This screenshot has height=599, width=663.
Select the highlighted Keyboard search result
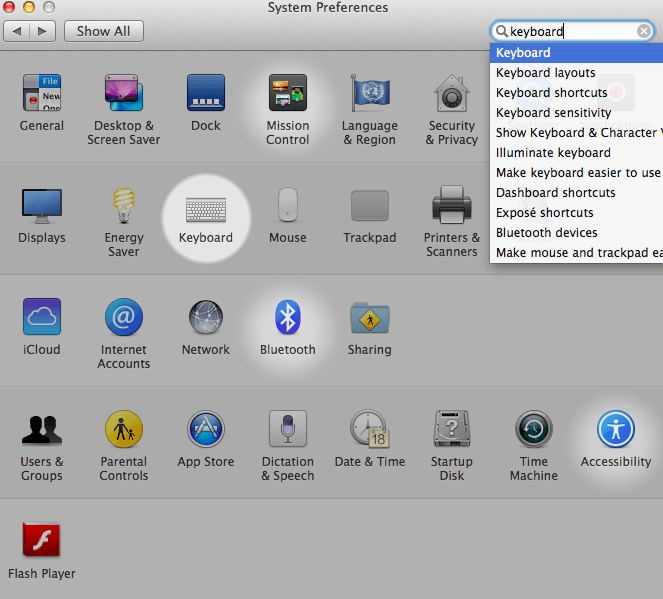[576, 53]
